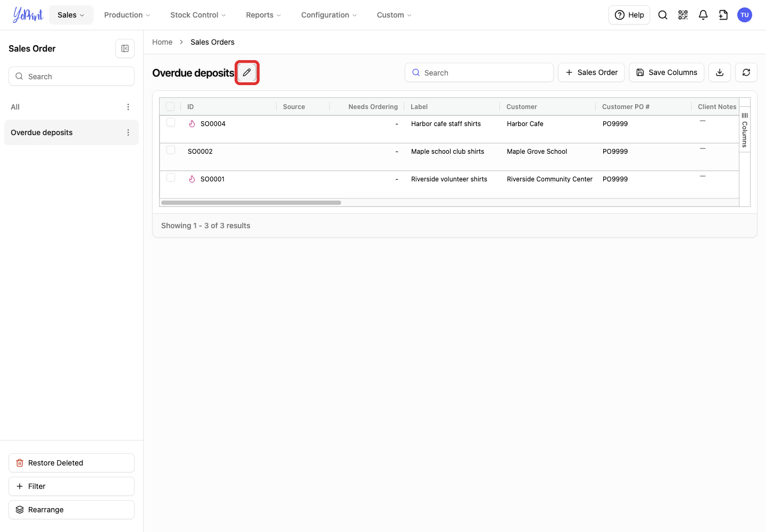Open the global search magnifier icon
This screenshot has width=766, height=532.
point(663,15)
